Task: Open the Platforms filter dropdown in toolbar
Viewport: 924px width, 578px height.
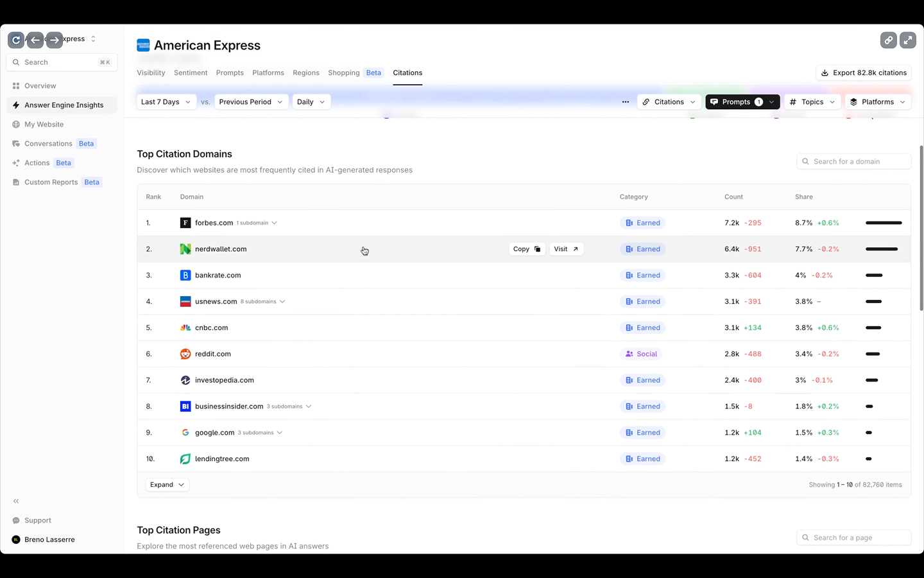Action: pos(878,102)
